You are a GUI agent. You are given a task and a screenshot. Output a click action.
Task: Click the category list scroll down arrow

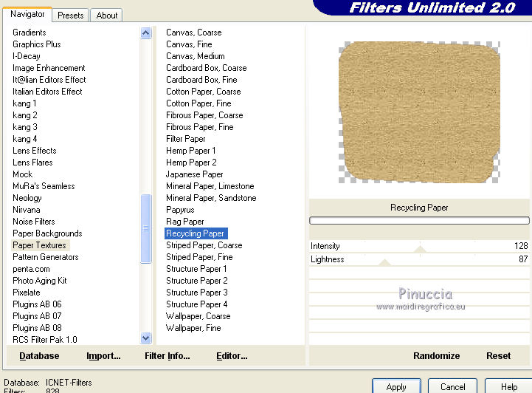146,338
